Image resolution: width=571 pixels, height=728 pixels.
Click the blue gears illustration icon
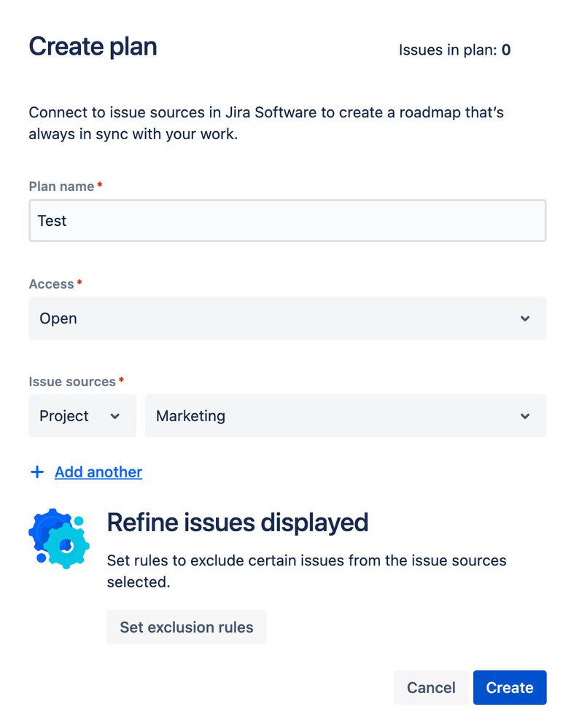[59, 539]
